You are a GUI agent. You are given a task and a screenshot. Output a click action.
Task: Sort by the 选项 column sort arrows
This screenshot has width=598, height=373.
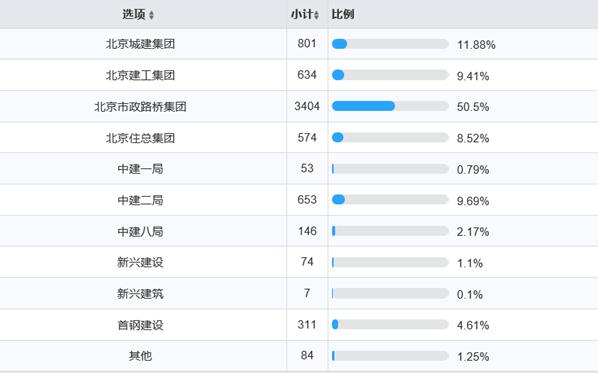coord(151,15)
